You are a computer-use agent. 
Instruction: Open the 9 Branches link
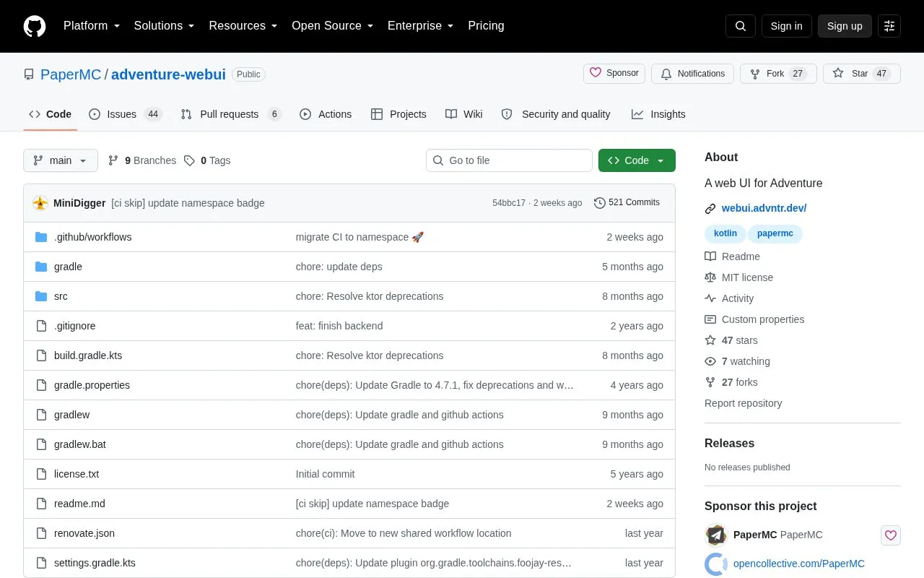[x=142, y=160]
